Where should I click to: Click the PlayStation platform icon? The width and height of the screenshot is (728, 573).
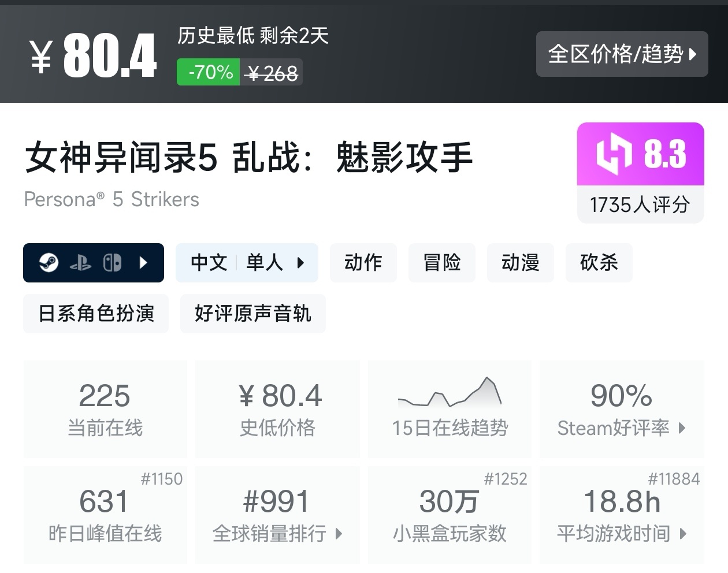(x=80, y=263)
